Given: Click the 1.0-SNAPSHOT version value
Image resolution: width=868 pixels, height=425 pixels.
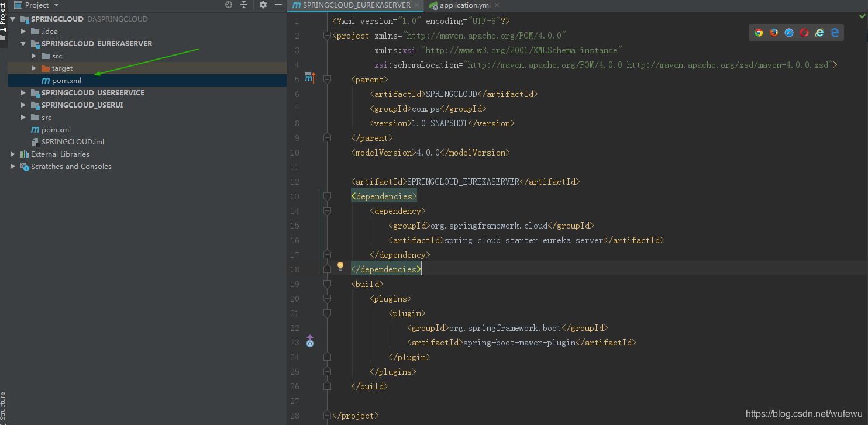Looking at the screenshot, I should coord(440,123).
